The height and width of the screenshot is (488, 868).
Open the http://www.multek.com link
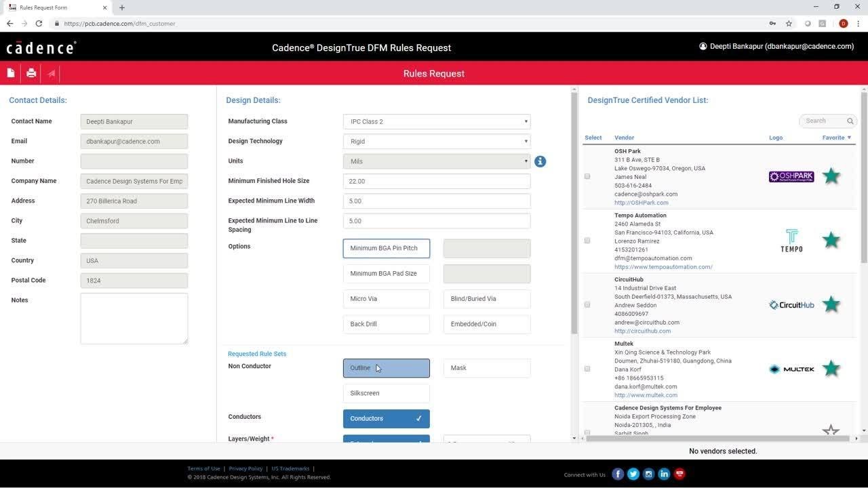click(x=646, y=395)
